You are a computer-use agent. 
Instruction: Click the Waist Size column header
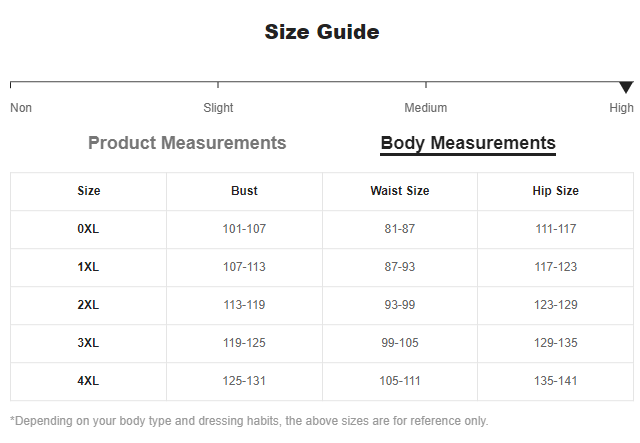pos(400,191)
